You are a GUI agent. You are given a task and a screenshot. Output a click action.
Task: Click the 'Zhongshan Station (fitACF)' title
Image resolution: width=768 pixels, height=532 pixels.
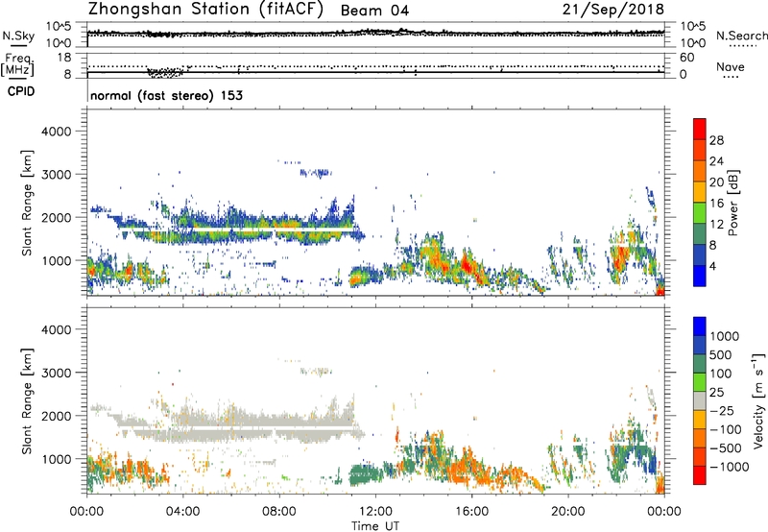206,10
